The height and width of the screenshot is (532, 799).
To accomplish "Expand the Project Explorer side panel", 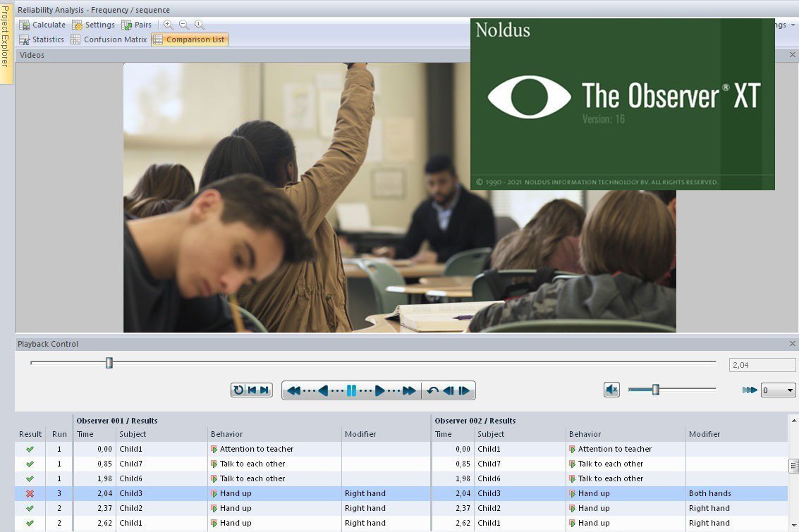I will [x=6, y=42].
